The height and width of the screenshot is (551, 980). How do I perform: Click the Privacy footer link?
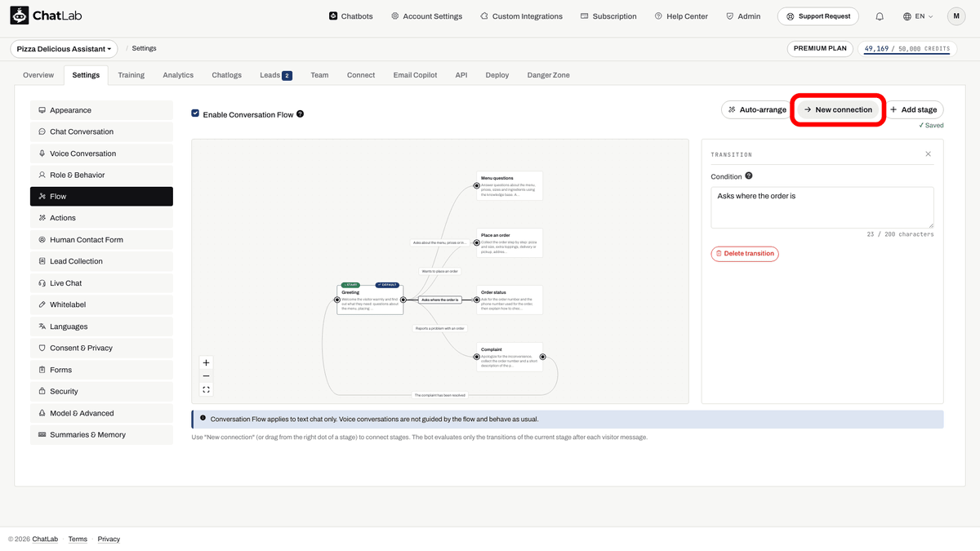[109, 539]
